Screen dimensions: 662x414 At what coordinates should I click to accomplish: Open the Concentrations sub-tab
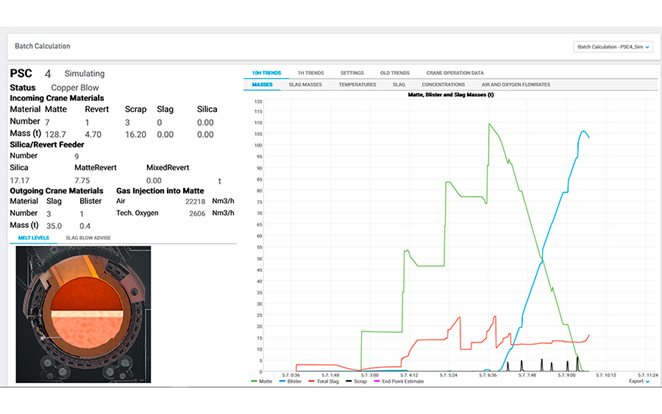coord(443,85)
